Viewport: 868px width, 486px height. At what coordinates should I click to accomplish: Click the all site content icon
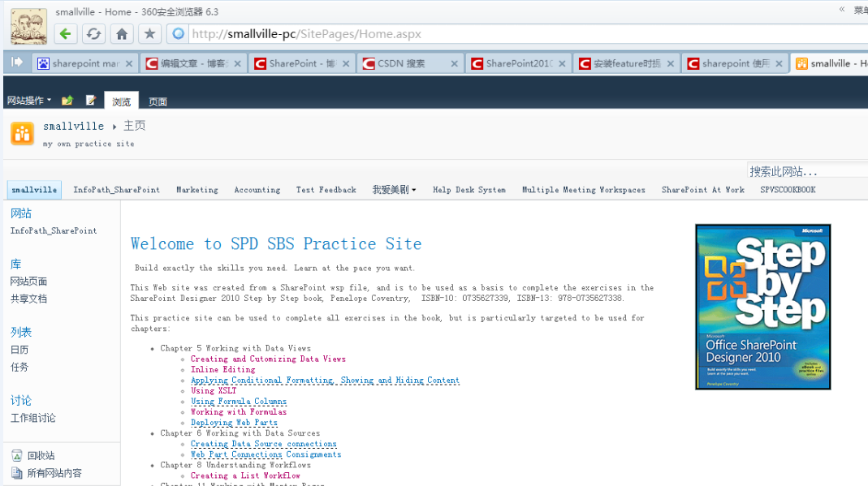[x=16, y=473]
